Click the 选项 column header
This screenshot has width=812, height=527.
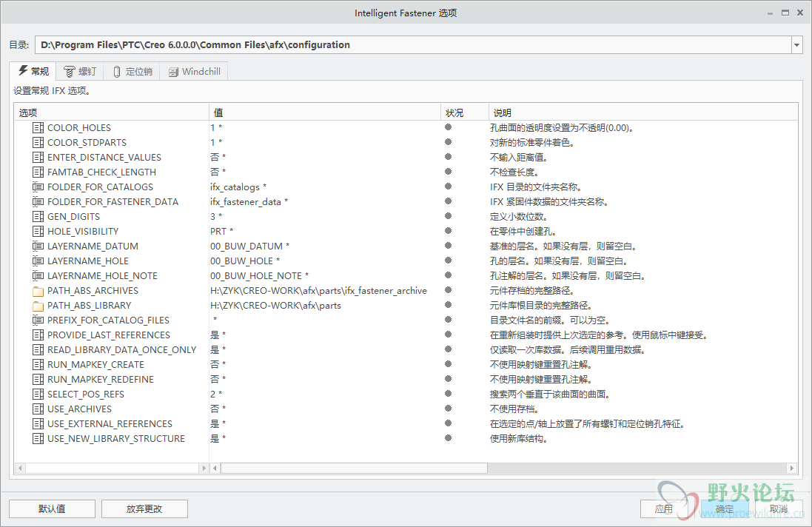(x=111, y=113)
